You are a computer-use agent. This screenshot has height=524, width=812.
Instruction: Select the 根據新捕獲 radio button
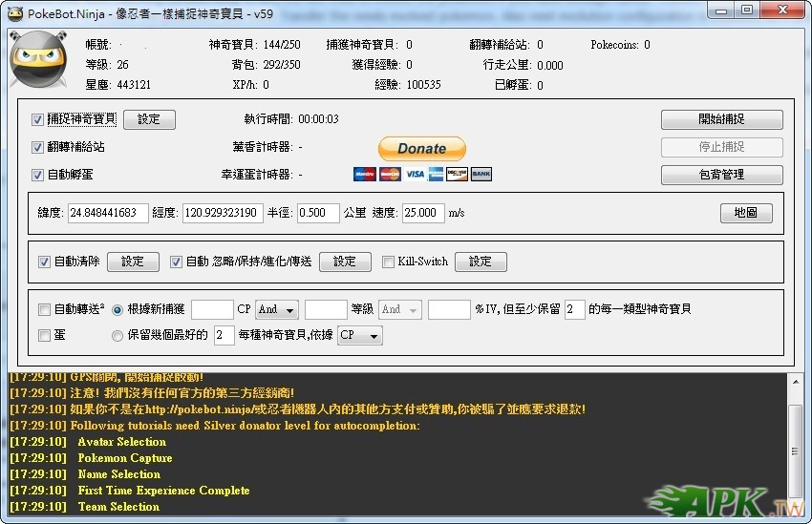point(118,310)
